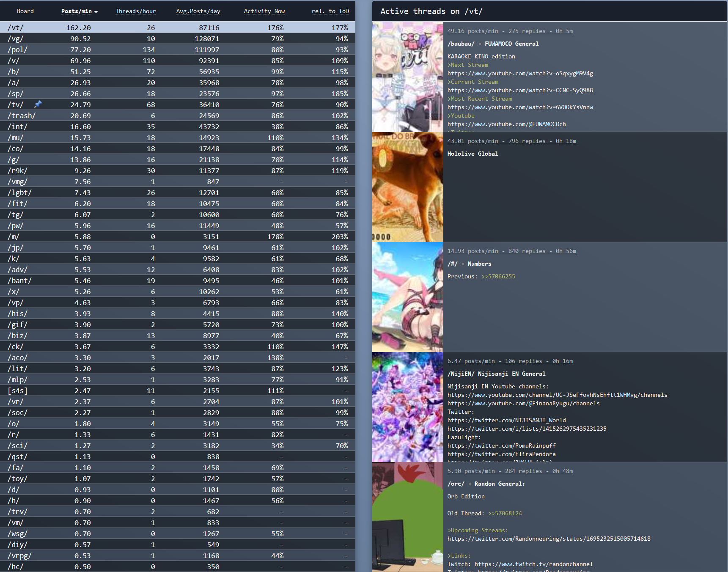Click the Activity Now column header
Viewport: 728px width, 572px height.
(x=264, y=11)
